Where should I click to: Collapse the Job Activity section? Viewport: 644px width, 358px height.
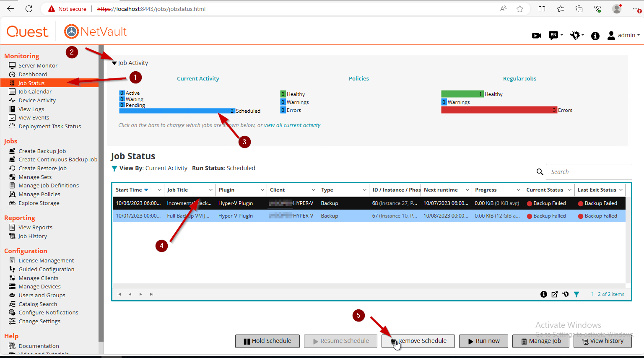(x=114, y=63)
